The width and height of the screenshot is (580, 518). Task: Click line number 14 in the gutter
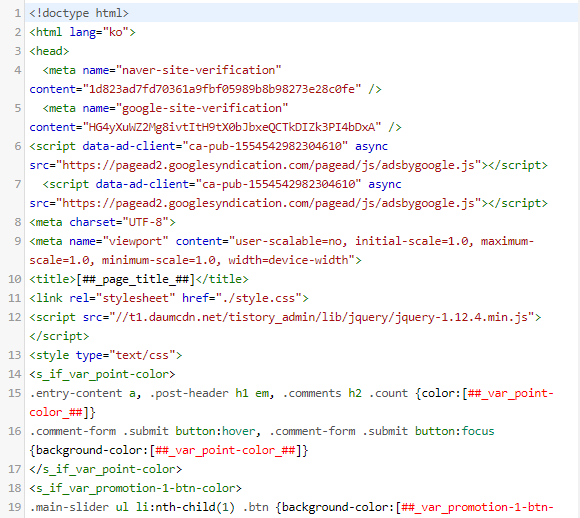point(15,374)
